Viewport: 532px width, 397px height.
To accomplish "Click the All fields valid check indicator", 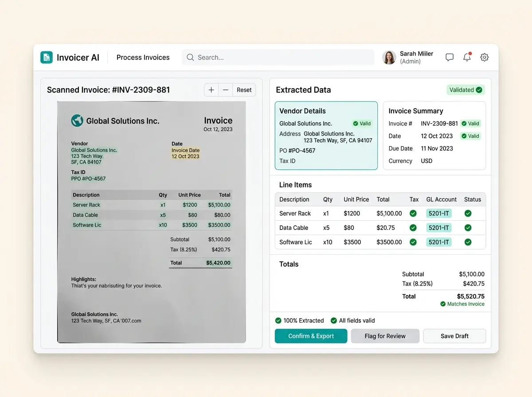I will [353, 320].
